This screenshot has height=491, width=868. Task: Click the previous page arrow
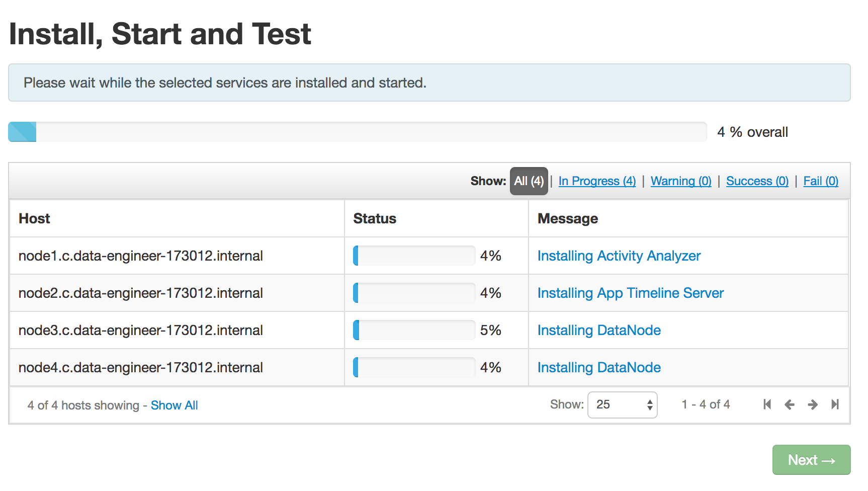(x=790, y=404)
